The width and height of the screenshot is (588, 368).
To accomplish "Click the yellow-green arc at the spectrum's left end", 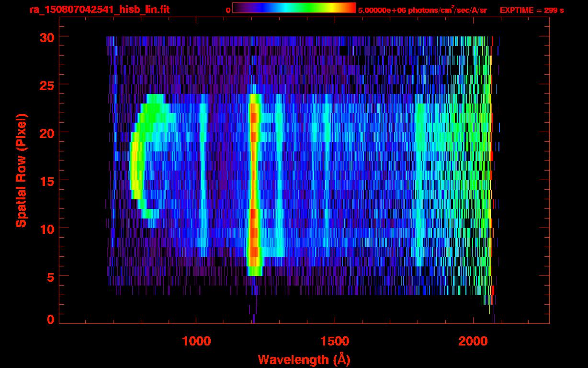I will tap(138, 161).
